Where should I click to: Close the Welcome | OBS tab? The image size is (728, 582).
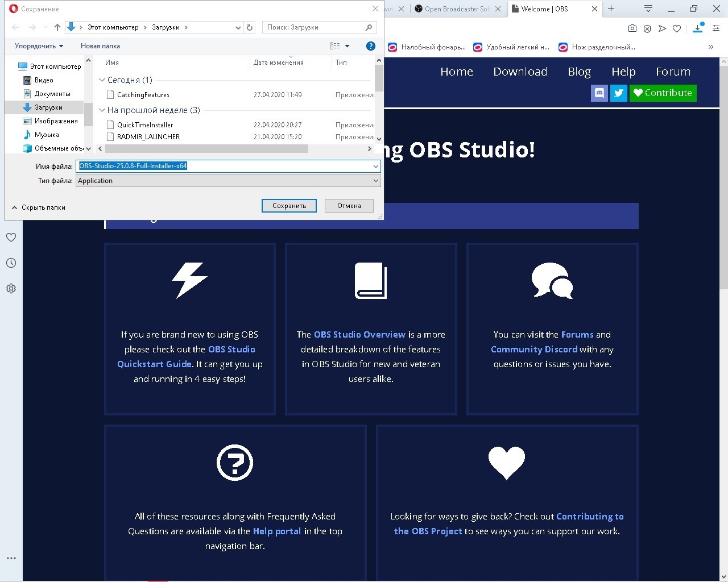click(594, 9)
